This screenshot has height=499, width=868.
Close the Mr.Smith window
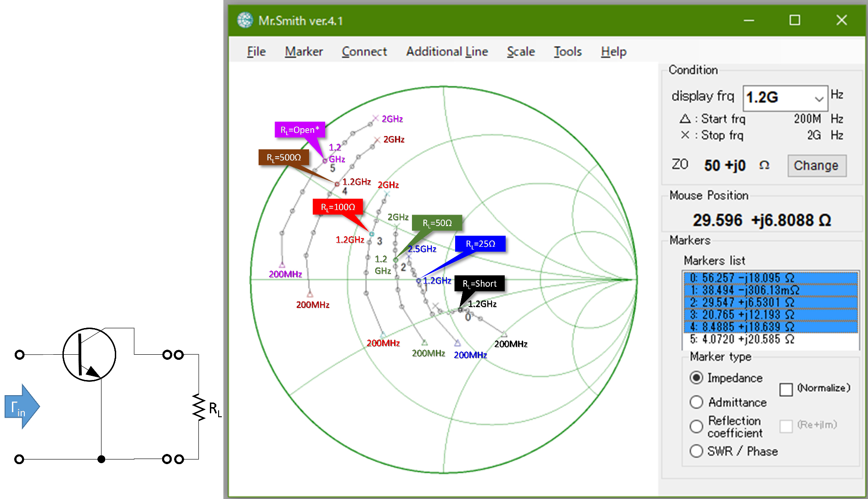pos(841,20)
